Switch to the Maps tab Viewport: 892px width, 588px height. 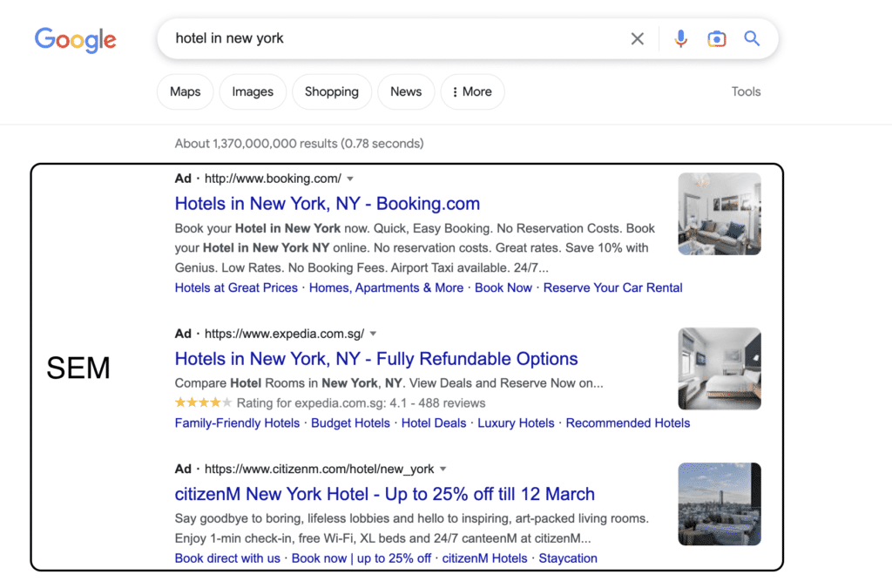(185, 91)
